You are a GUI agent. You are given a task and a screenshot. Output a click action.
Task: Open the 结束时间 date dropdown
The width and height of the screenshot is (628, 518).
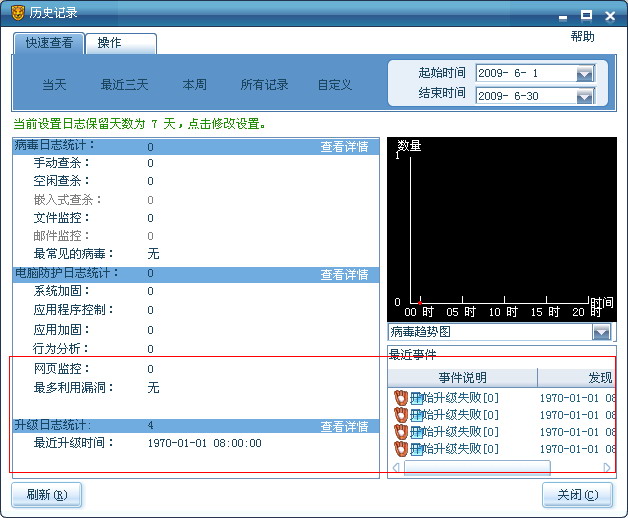585,96
